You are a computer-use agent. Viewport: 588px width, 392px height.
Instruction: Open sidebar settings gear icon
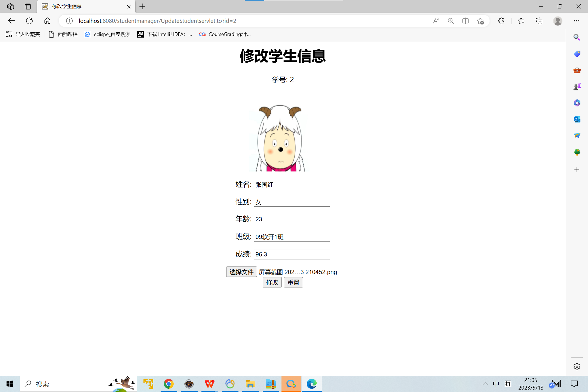(577, 367)
